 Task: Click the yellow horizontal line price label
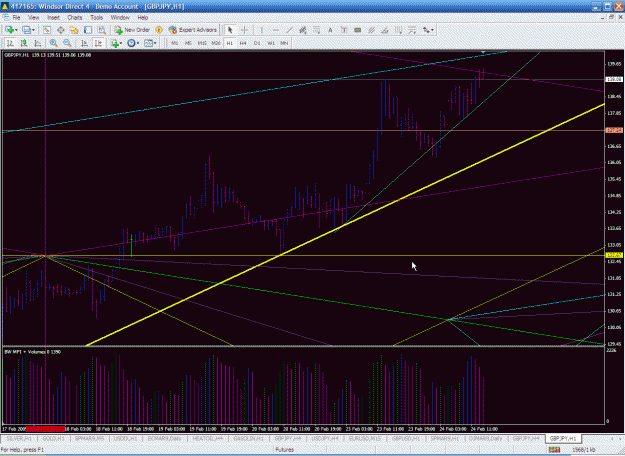click(x=614, y=255)
